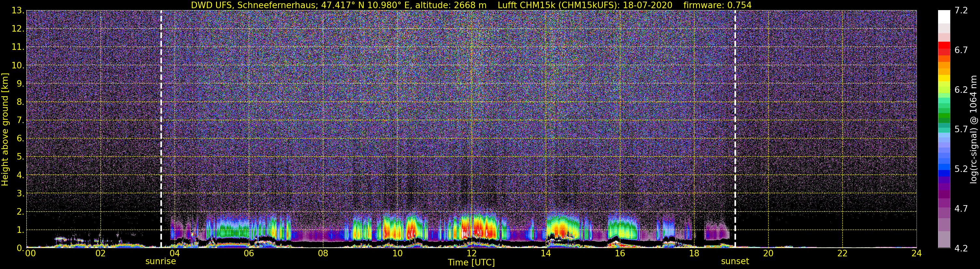
Task: Click the colorbar value '5.2'
Action: [961, 169]
